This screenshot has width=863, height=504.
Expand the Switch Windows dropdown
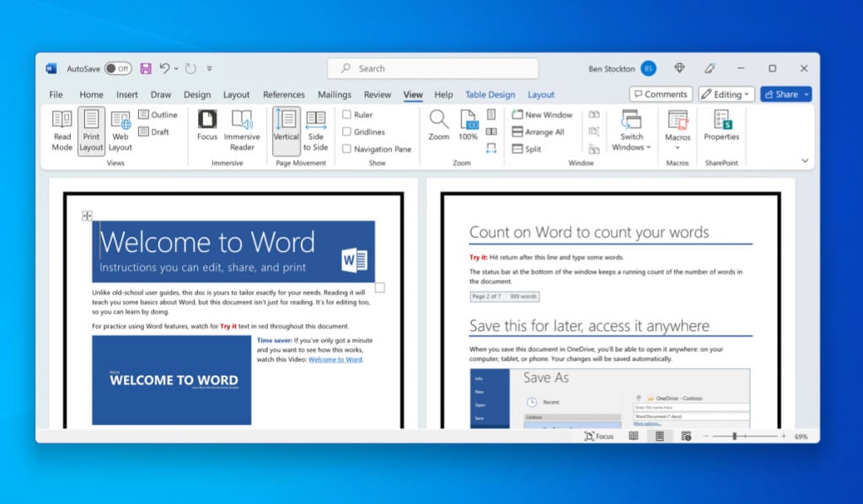click(x=631, y=131)
